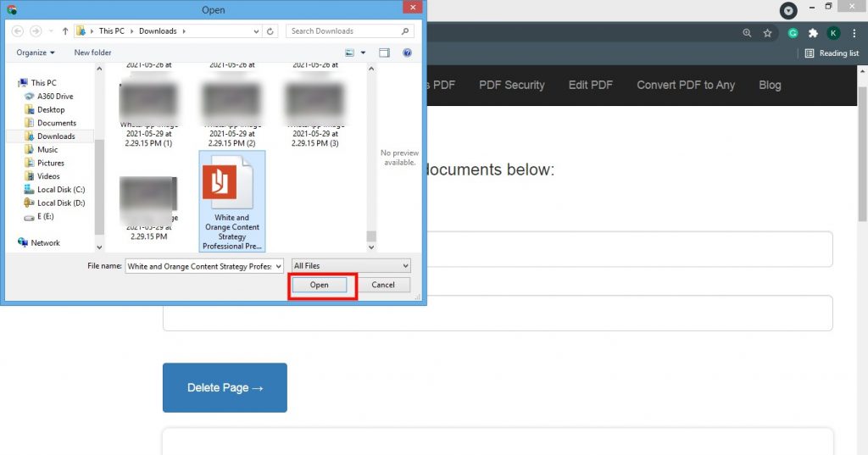
Task: Click New folder in dialog toolbar
Action: pos(92,53)
